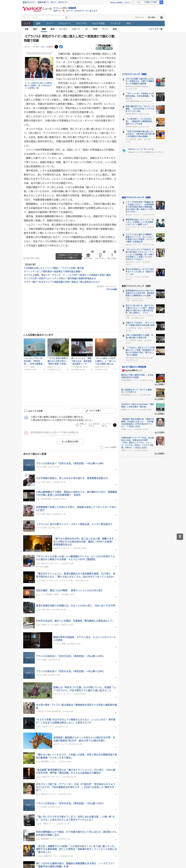
Task: Click the 共感した smiley reaction
Action: click(77, 425)
